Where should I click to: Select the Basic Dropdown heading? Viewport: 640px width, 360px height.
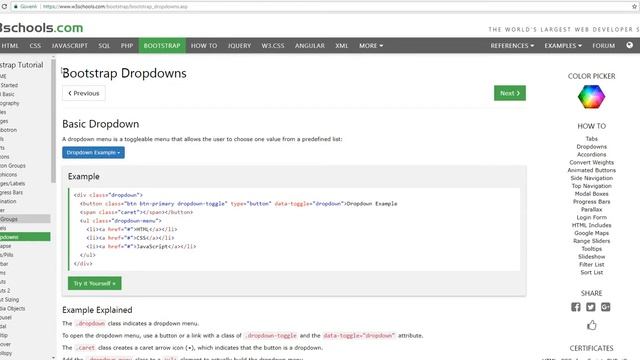point(100,124)
